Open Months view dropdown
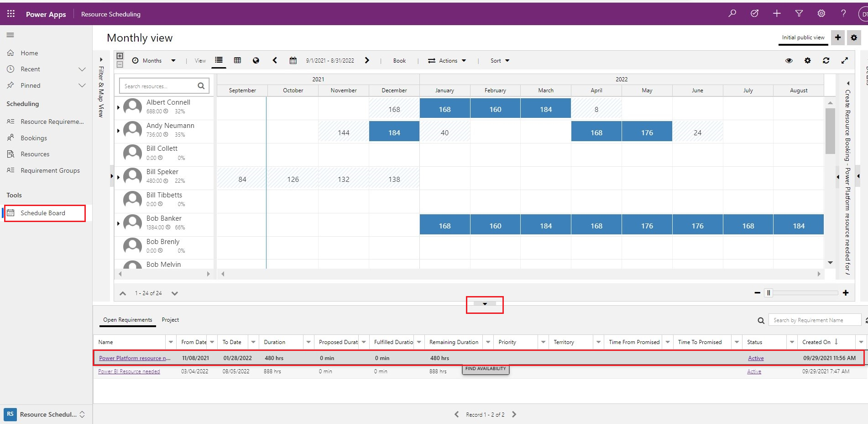 point(154,60)
